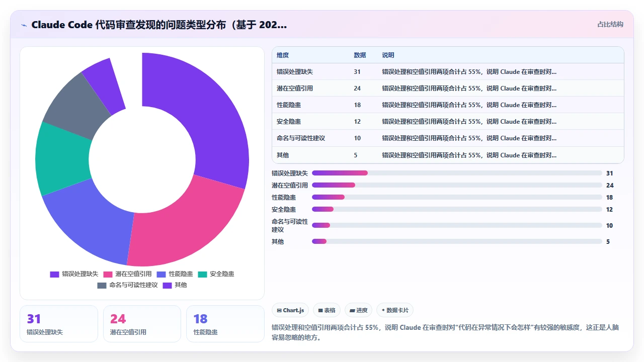Click the summary paragraph below tags

coord(445,332)
